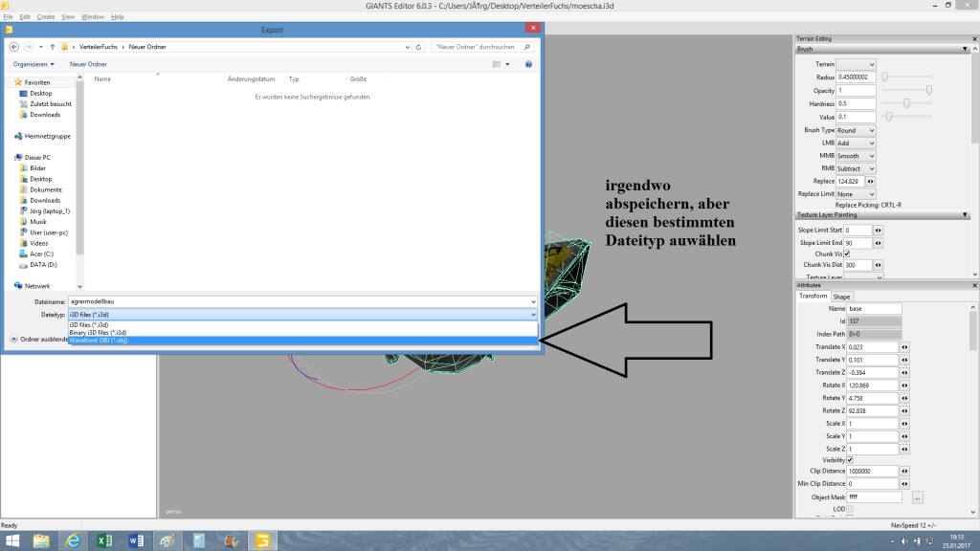Screen dimensions: 980x551
Task: Open Excel from the taskbar
Action: point(104,540)
